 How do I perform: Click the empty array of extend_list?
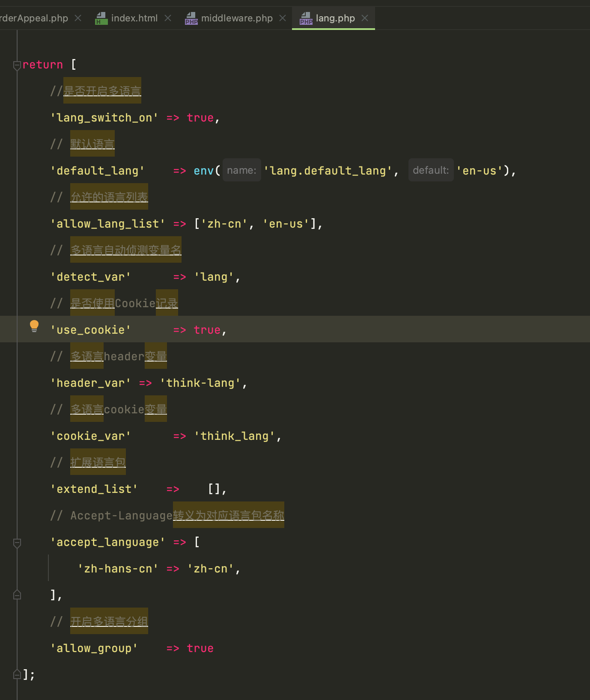coord(214,489)
